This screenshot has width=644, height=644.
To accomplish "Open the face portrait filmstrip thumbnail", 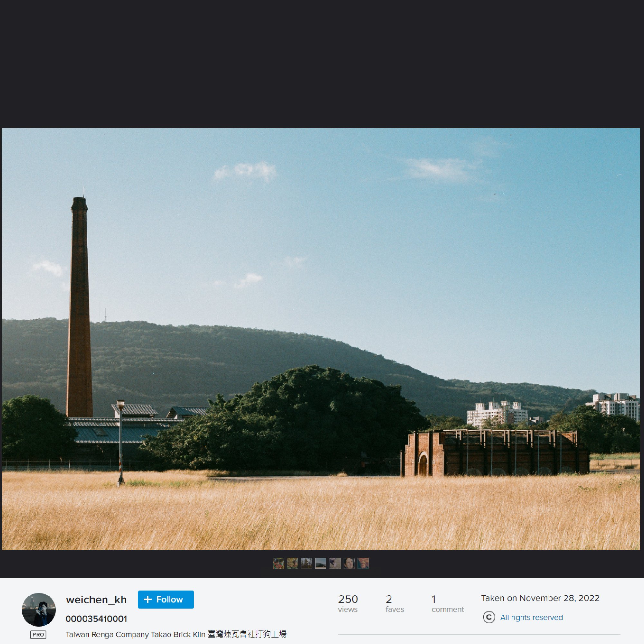I will tap(349, 563).
